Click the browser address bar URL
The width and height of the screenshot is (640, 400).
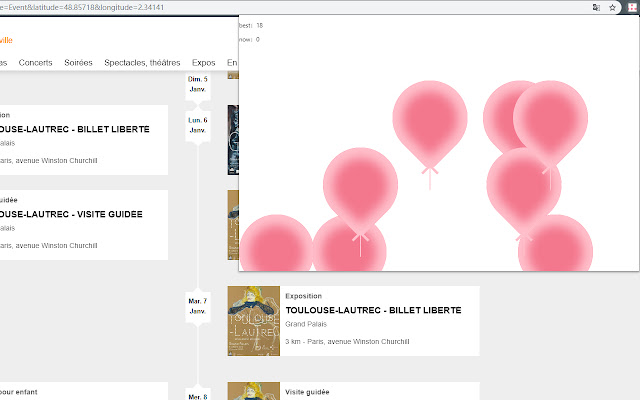pos(82,7)
